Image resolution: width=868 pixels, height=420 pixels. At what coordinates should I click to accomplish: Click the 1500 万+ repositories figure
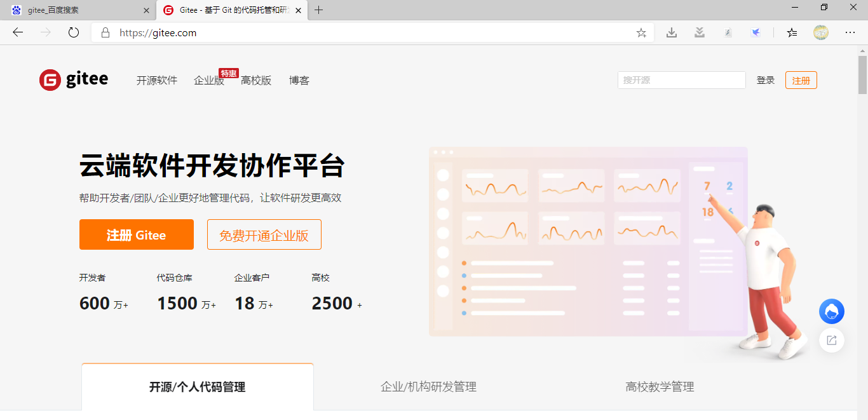(186, 304)
